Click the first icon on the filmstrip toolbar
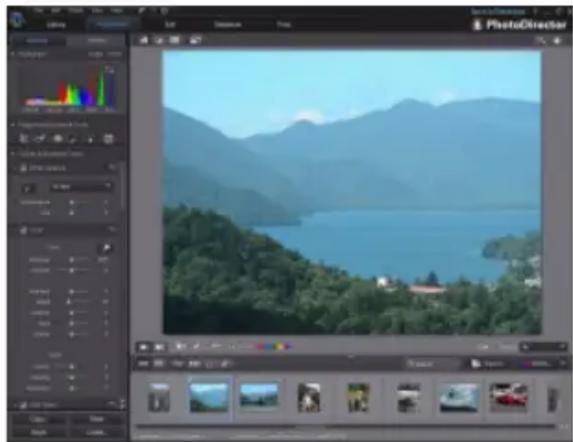The width and height of the screenshot is (573, 442). point(143,363)
